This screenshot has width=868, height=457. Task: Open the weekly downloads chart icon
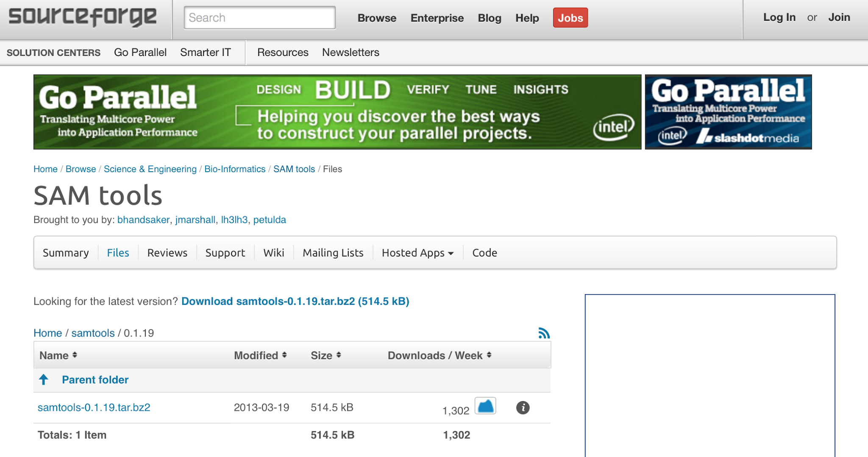pyautogui.click(x=486, y=406)
